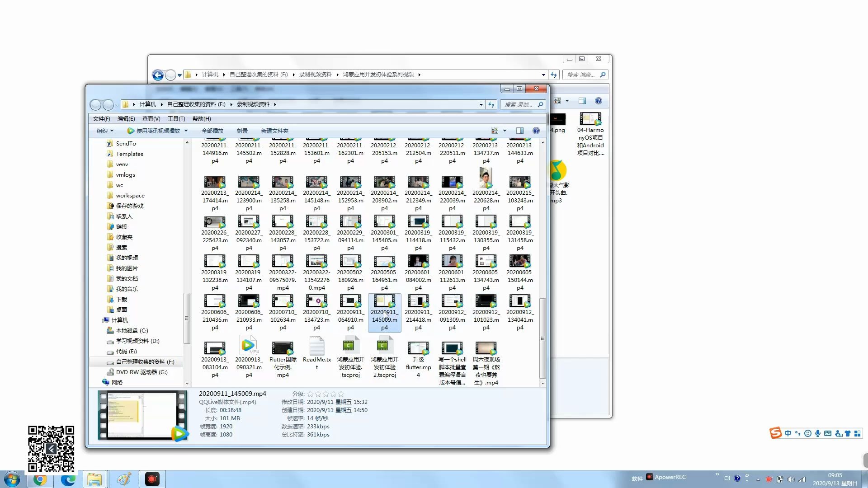Image resolution: width=868 pixels, height=488 pixels.
Task: Select video 20200601_084002.mp4
Action: [x=418, y=272]
